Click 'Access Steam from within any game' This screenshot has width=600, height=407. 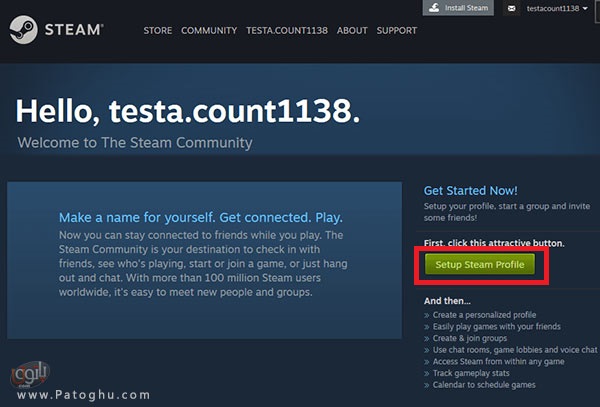coord(498,361)
